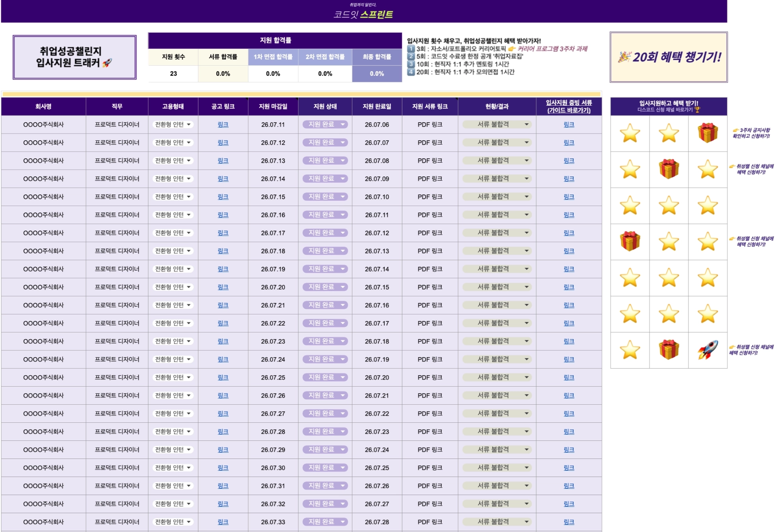
Task: Click the gift box in the second reward row
Action: (669, 169)
